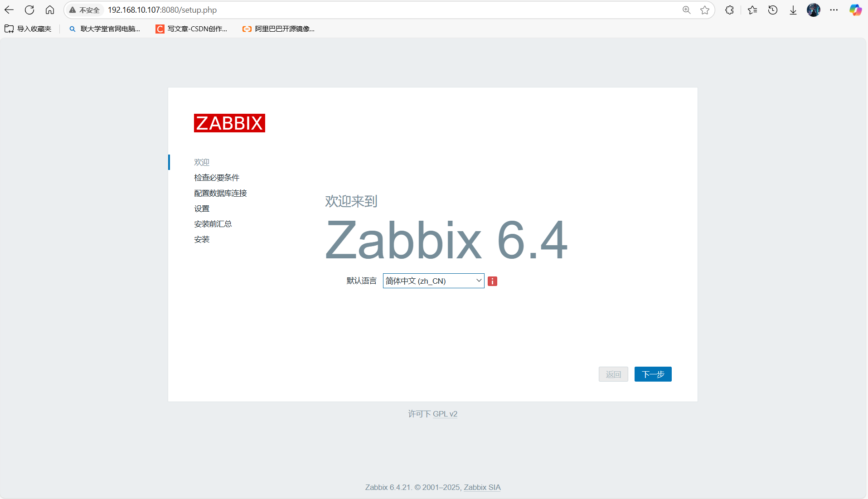Select the 欢迎 setup step
The width and height of the screenshot is (868, 499).
point(202,162)
